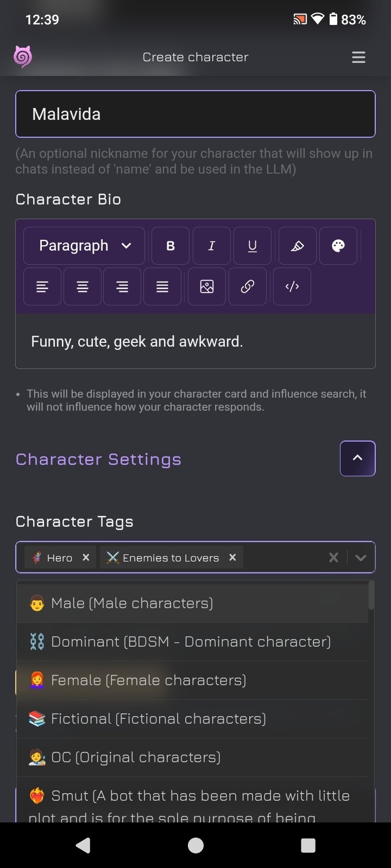Insert an image into the bio

click(207, 286)
